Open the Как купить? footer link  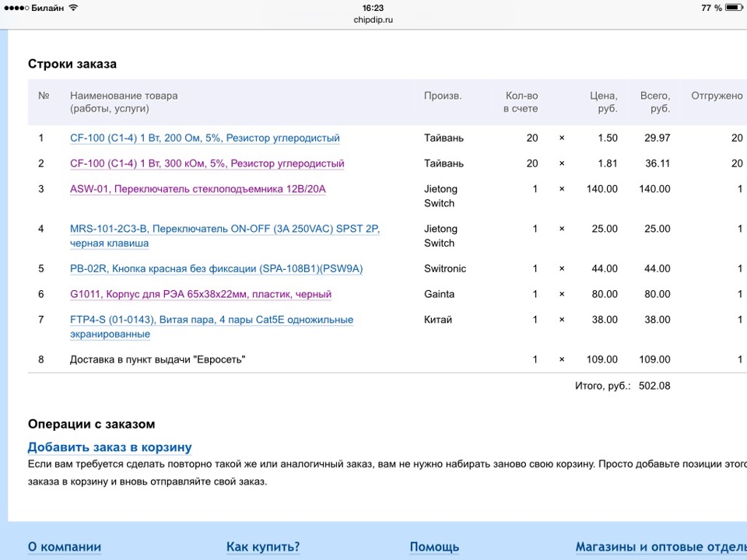263,547
